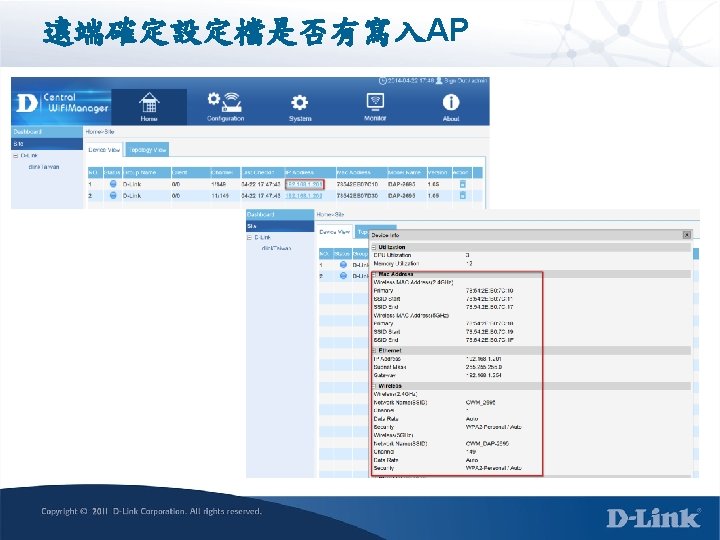Select the D-Link tree label in the upper sidebar
Screen dimensions: 720x540
point(29,156)
